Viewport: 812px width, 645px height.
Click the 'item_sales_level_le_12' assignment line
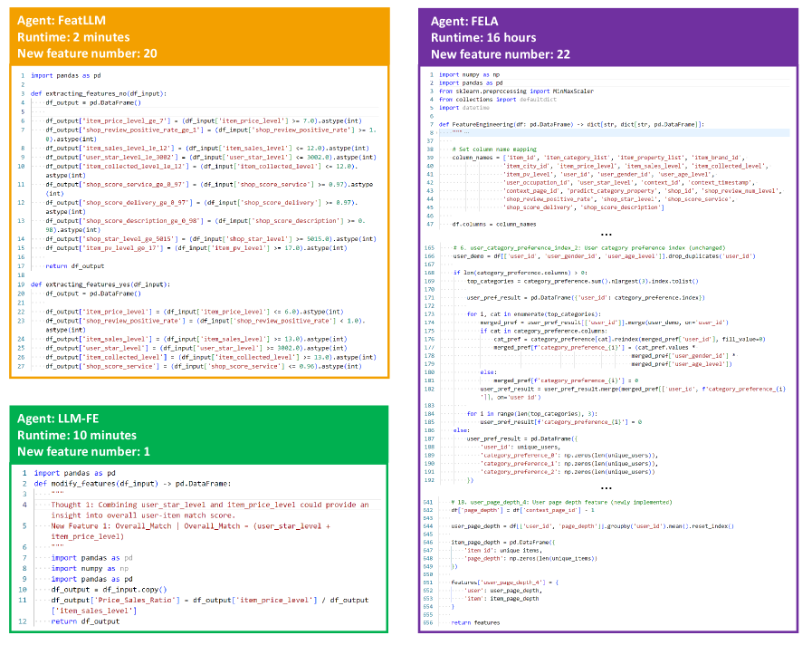click(207, 149)
